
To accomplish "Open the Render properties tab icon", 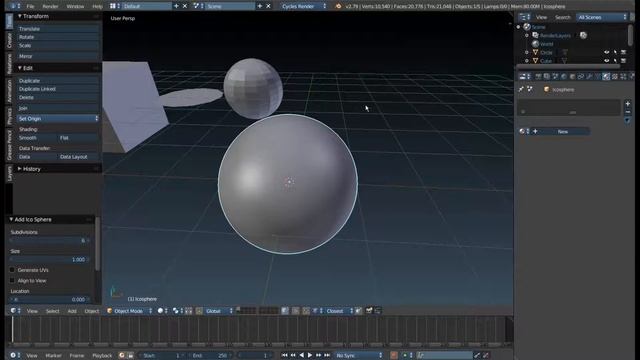I will coord(538,76).
